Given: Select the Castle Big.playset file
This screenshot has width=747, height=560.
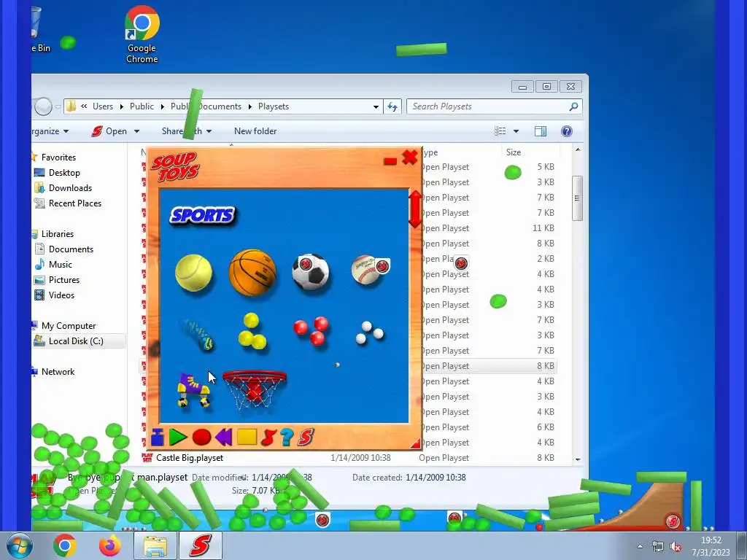Looking at the screenshot, I should (x=190, y=458).
